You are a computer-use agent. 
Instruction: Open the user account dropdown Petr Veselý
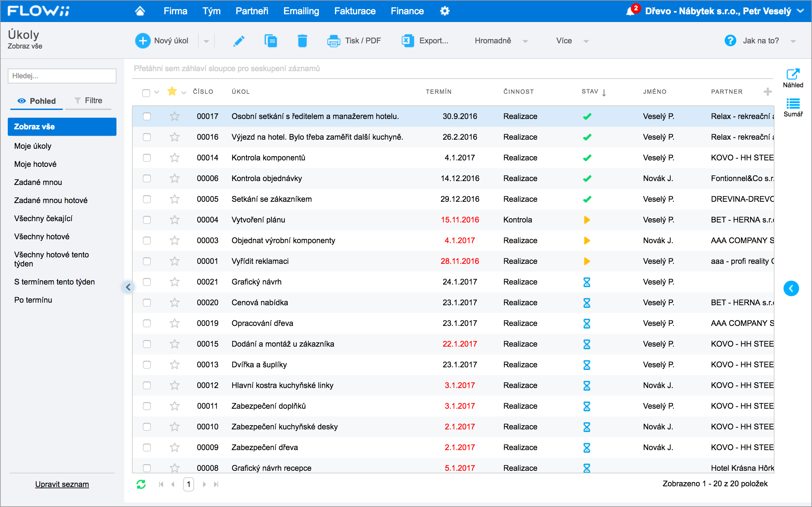pos(800,11)
